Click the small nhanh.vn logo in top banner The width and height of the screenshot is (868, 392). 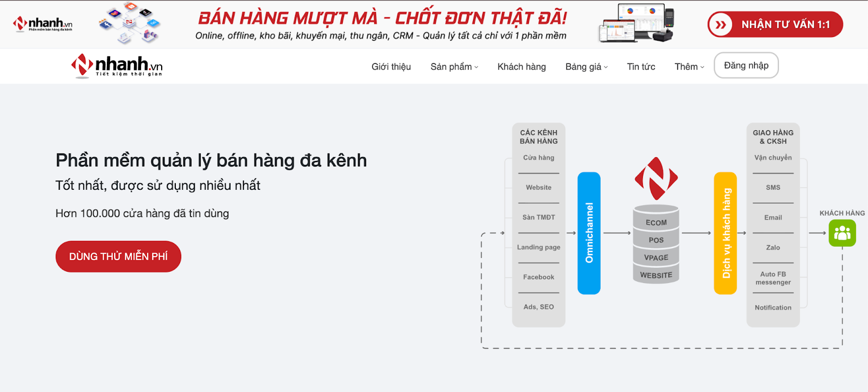click(42, 24)
